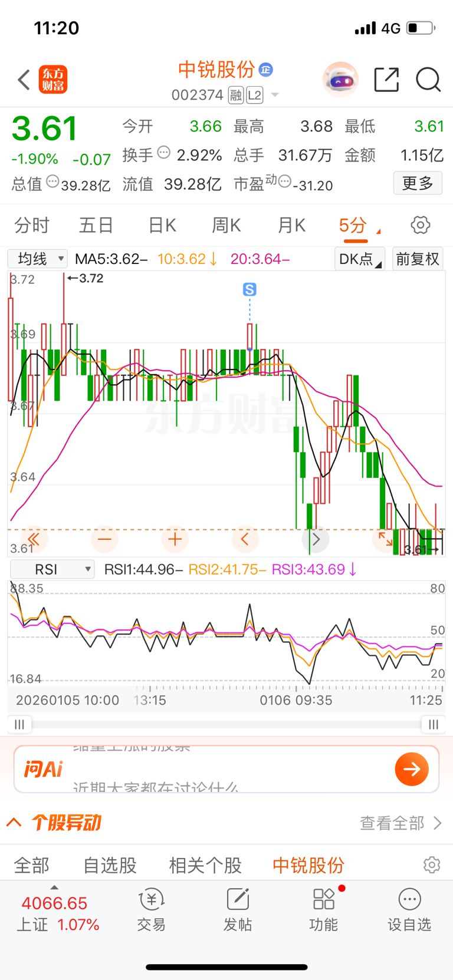
Task: Tap the minus zoom-out chart control
Action: [x=104, y=539]
